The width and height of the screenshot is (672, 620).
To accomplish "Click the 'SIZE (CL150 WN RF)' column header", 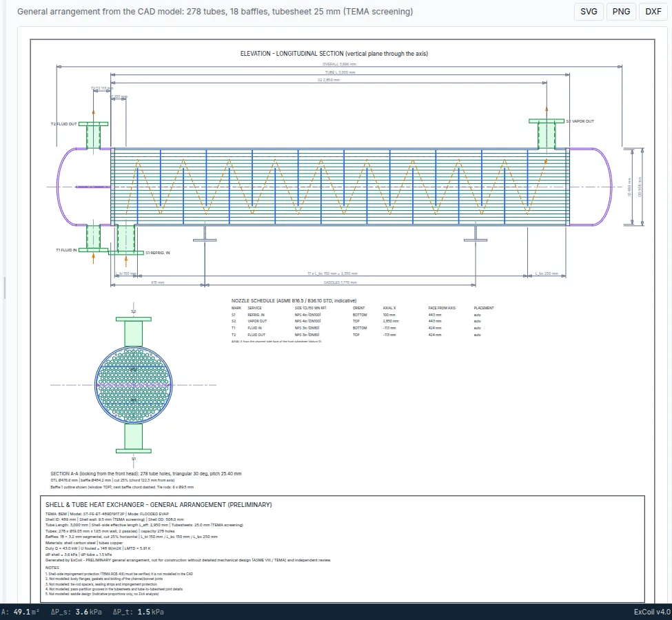I will point(310,308).
